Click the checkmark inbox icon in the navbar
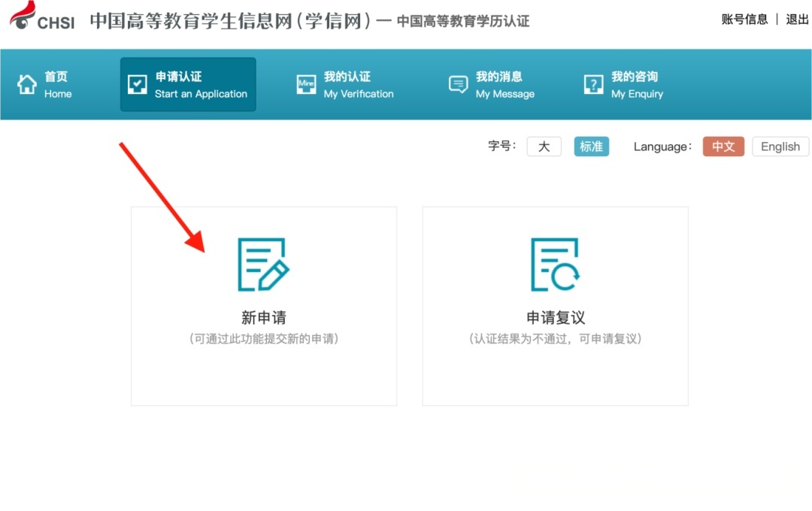The height and width of the screenshot is (511, 812). pos(138,84)
